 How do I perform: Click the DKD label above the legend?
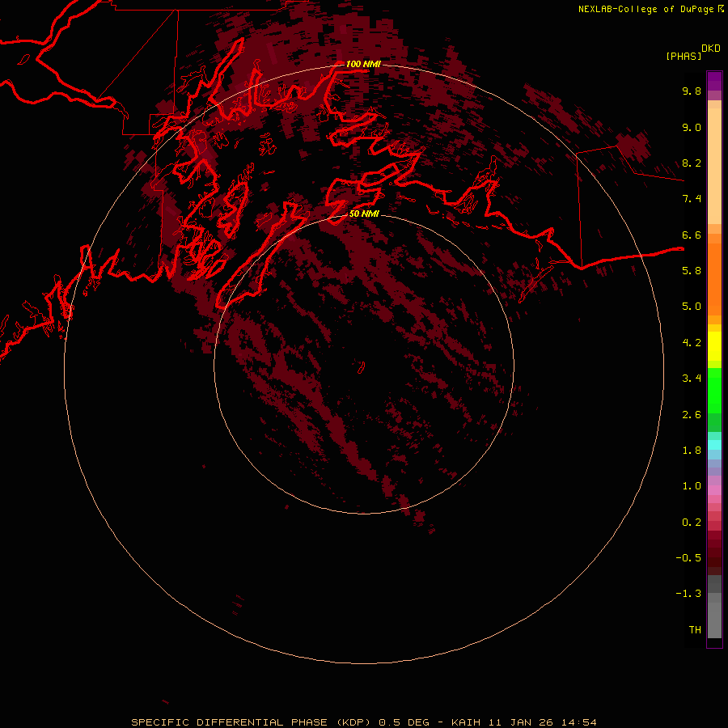[711, 49]
